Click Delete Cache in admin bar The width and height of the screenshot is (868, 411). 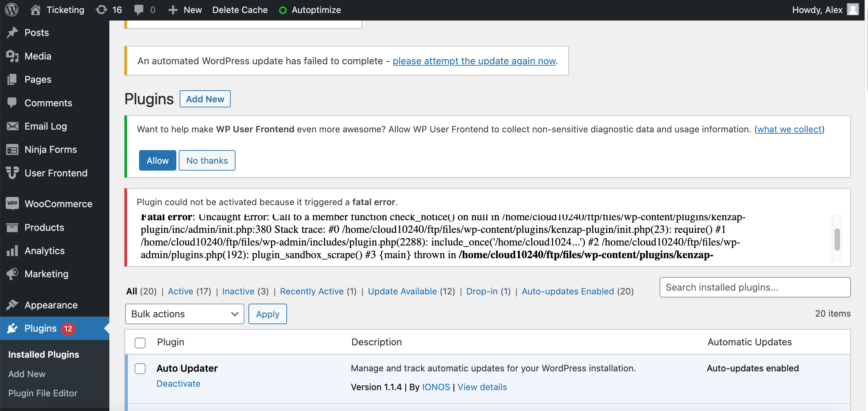[240, 10]
